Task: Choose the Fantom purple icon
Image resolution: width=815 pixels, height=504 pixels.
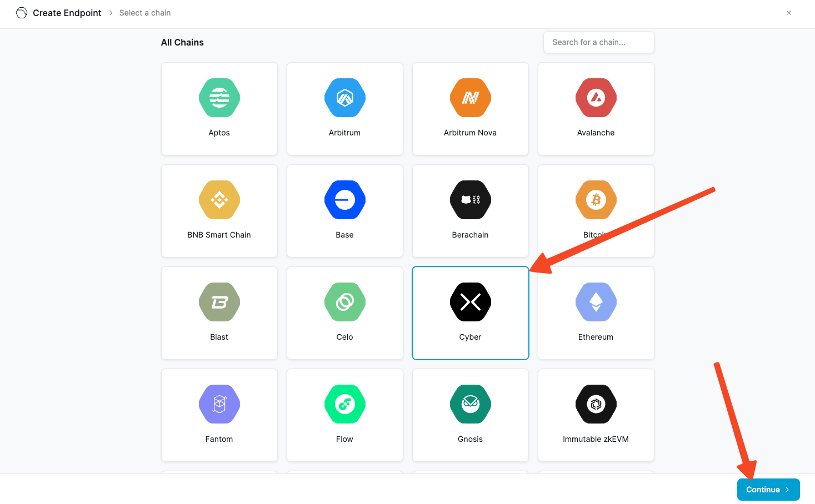Action: point(219,404)
